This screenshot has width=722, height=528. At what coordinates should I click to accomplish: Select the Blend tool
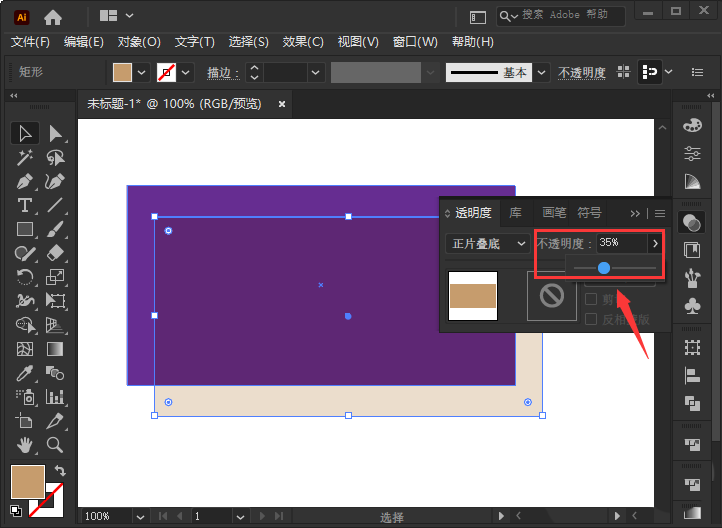click(55, 373)
